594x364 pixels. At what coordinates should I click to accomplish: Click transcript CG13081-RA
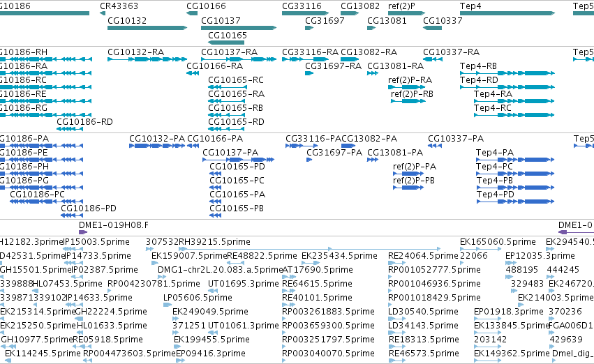(373, 73)
